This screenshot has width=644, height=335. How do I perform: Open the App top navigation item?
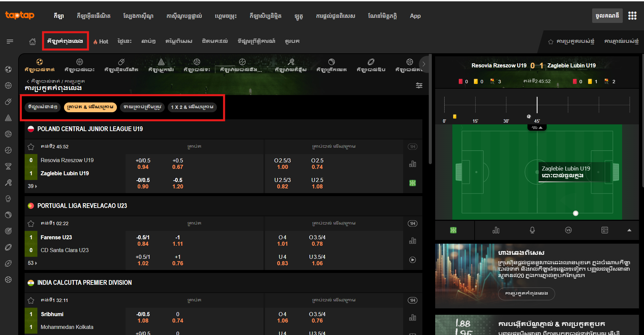pos(415,16)
